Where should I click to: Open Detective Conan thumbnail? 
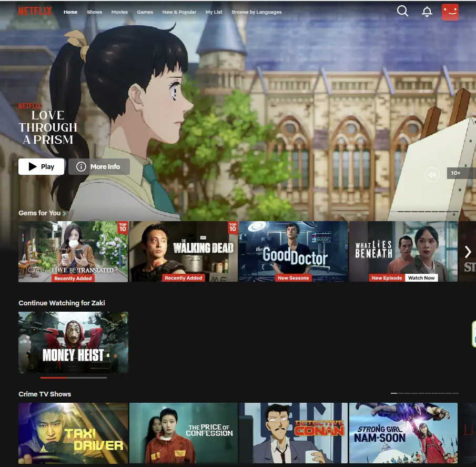293,433
